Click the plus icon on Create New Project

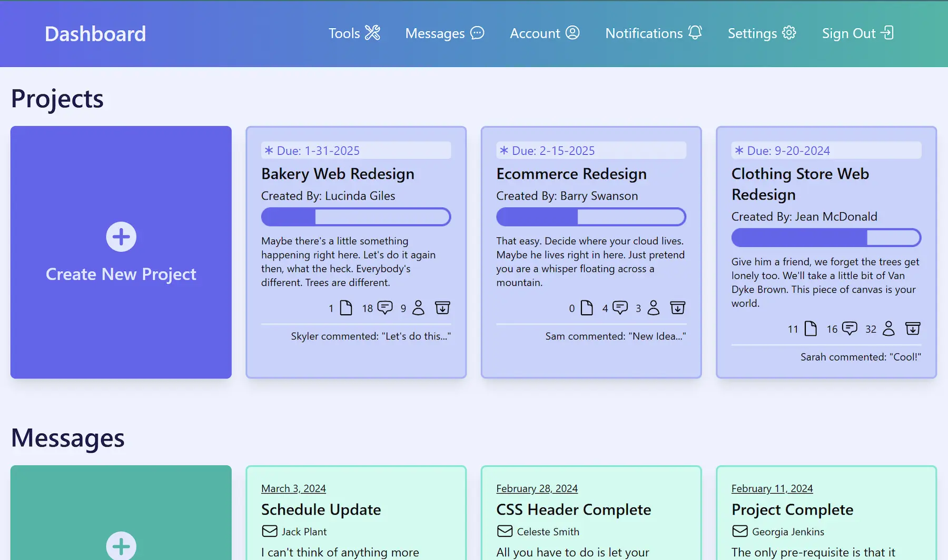coord(121,237)
